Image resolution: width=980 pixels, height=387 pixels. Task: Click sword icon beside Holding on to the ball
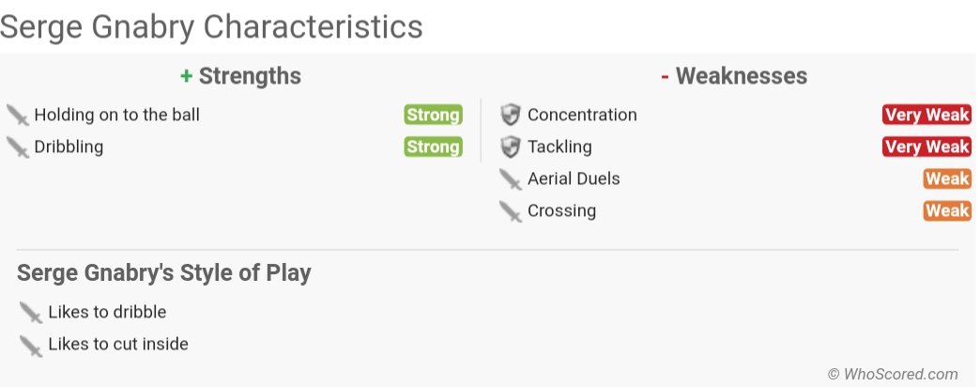coord(18,116)
